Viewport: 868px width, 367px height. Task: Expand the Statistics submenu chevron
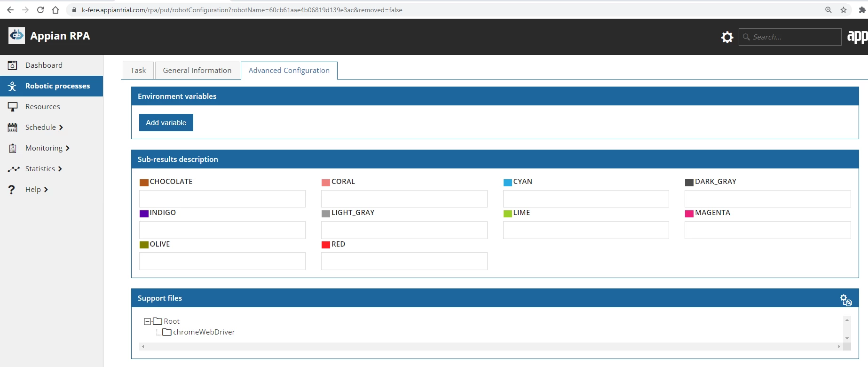60,169
